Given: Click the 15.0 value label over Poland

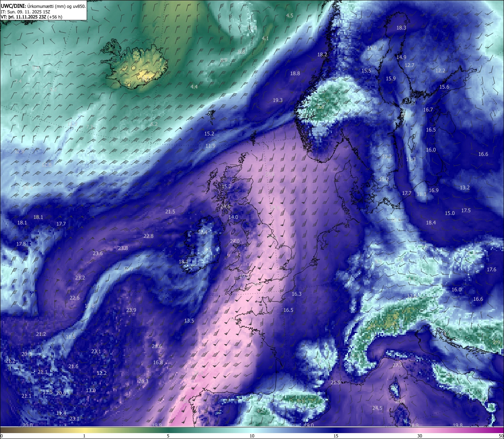Looking at the screenshot, I should (x=450, y=213).
